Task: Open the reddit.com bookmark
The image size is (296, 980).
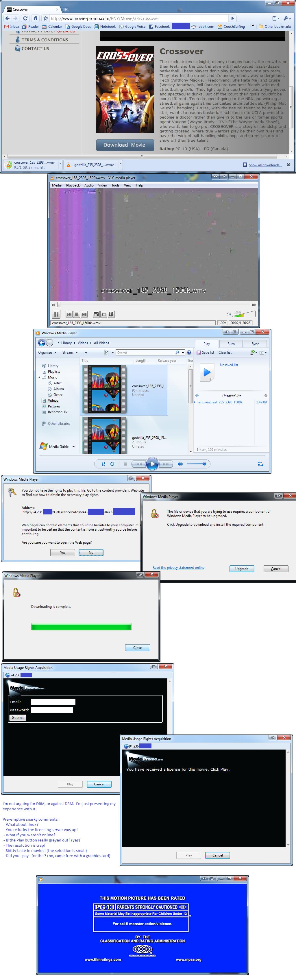Action: coord(203,27)
